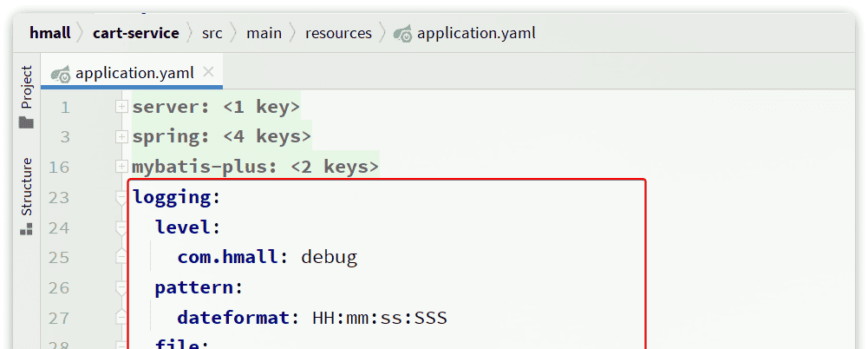Open the Structure tool window tab

coord(26,186)
